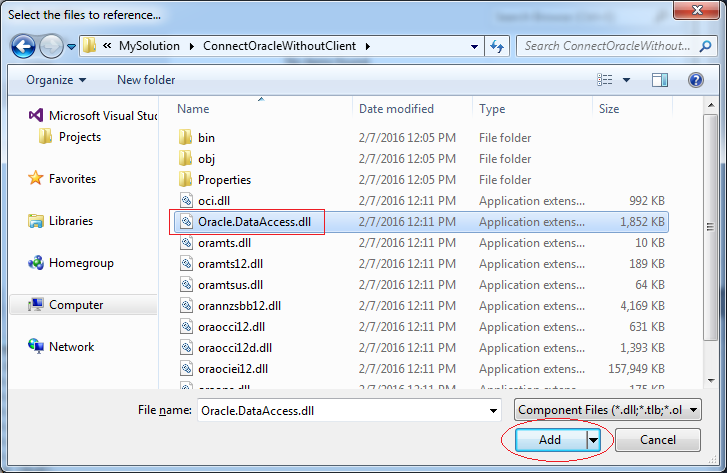727x473 pixels.
Task: Select the bin folder icon
Action: click(185, 137)
